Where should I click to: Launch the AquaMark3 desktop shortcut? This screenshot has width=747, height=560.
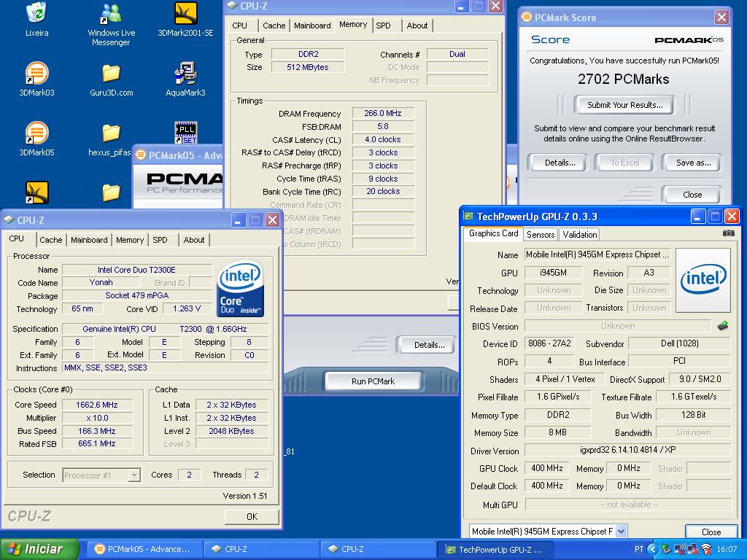coord(186,74)
